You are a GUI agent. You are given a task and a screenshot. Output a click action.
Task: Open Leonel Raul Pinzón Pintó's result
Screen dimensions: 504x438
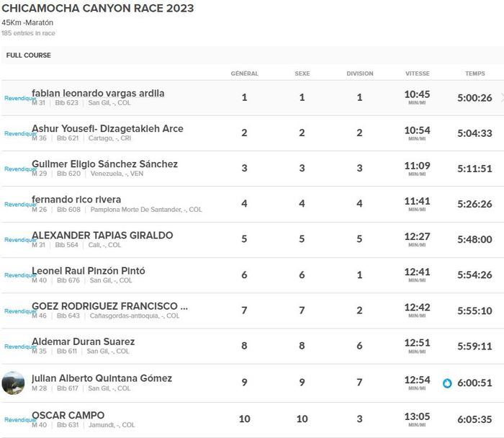click(89, 271)
